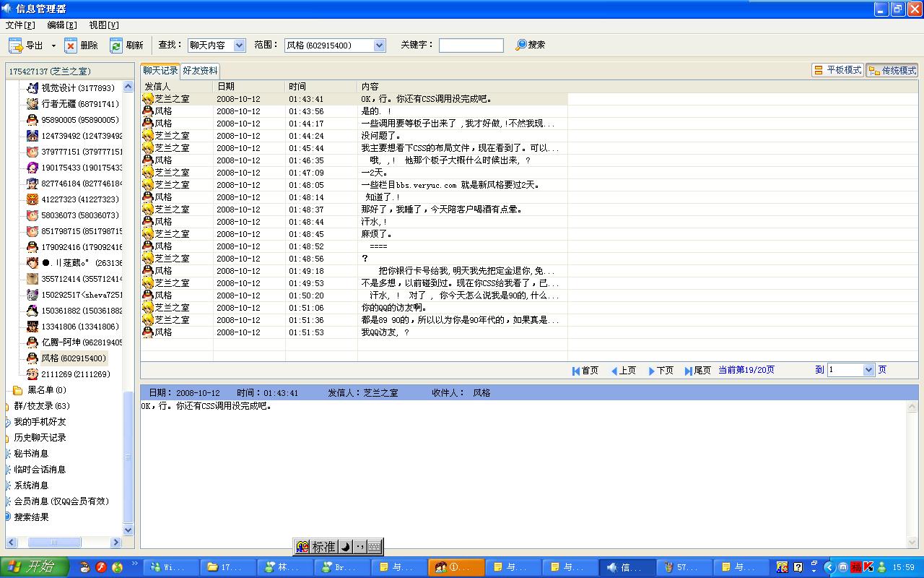Viewport: 924px width, 578px height.
Task: Select contact 视觉设计 (3177893)
Action: 77,88
